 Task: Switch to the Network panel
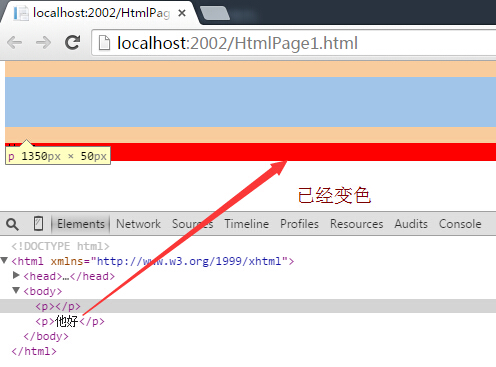point(138,224)
